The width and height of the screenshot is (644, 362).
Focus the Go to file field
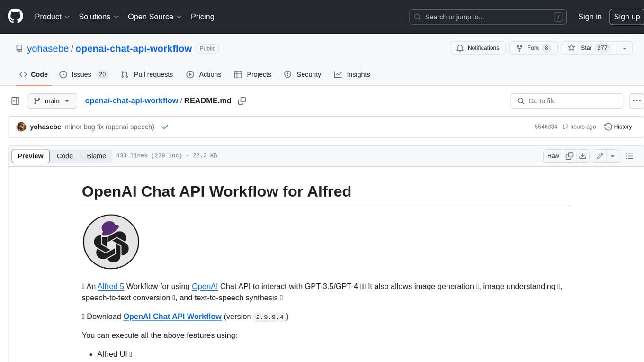(x=567, y=101)
